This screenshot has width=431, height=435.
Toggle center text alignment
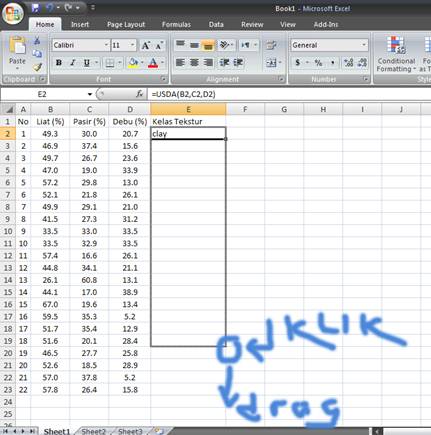[x=194, y=63]
